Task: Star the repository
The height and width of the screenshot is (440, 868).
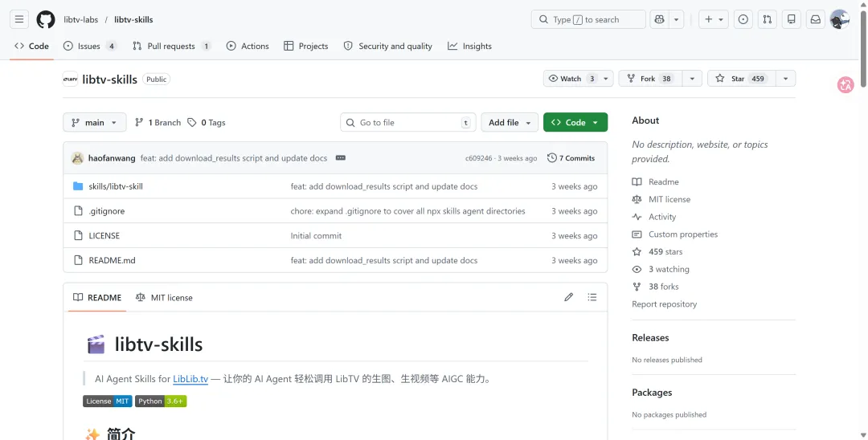Action: (x=742, y=79)
